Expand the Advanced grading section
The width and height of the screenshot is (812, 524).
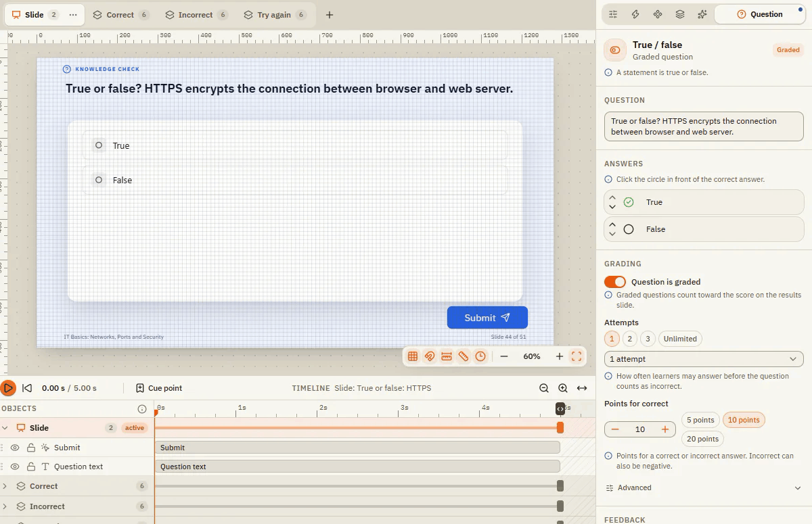(704, 487)
